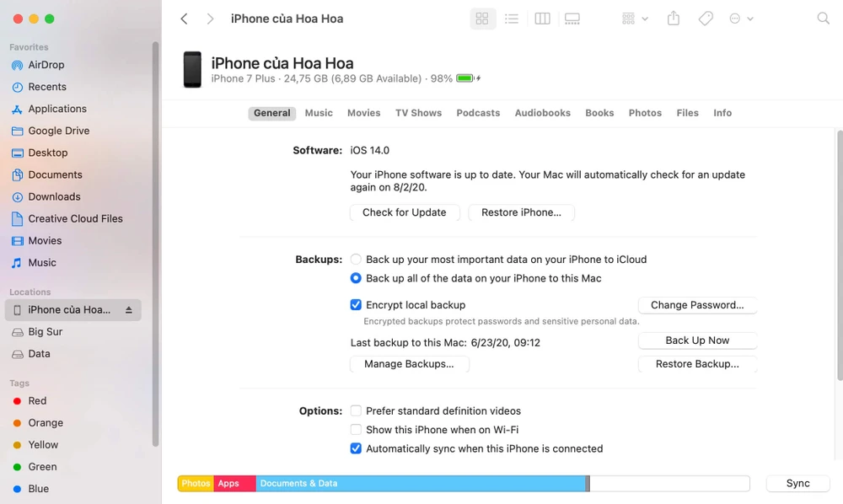Switch to the Music tab
The image size is (843, 504).
point(319,112)
